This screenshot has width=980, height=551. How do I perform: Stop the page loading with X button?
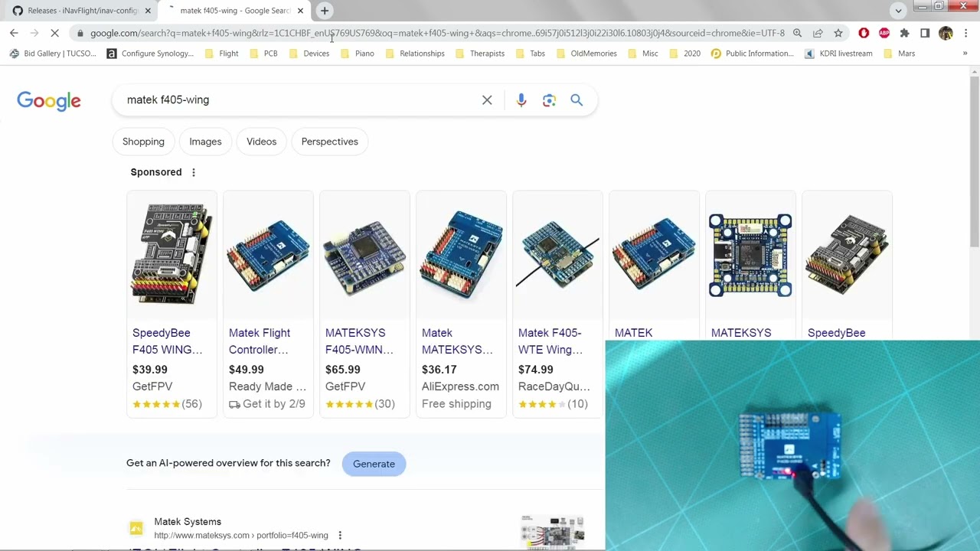[x=54, y=33]
